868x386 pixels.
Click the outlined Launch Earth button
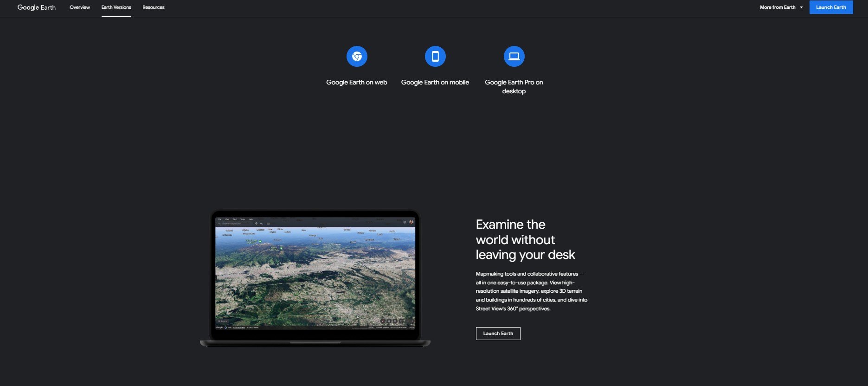tap(498, 334)
